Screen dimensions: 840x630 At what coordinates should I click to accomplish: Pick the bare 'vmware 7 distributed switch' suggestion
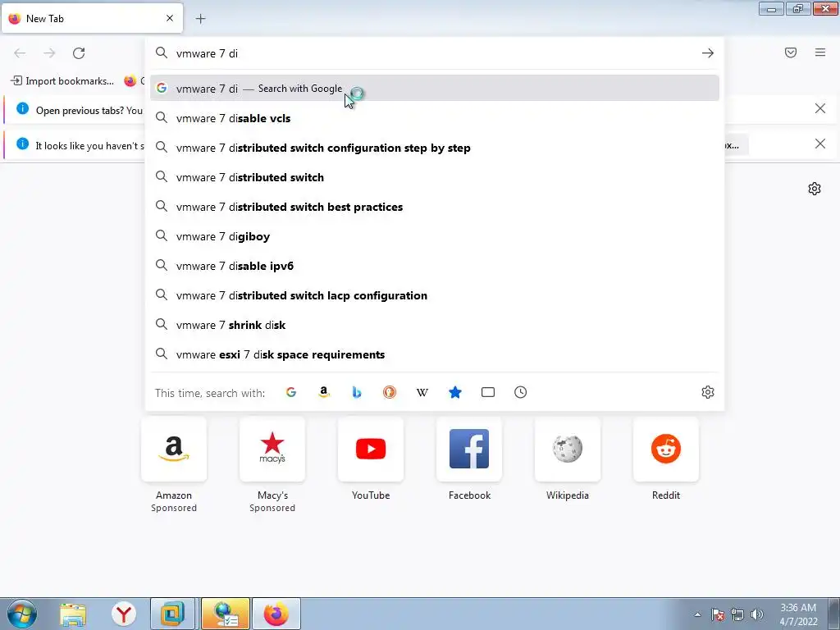(435, 177)
